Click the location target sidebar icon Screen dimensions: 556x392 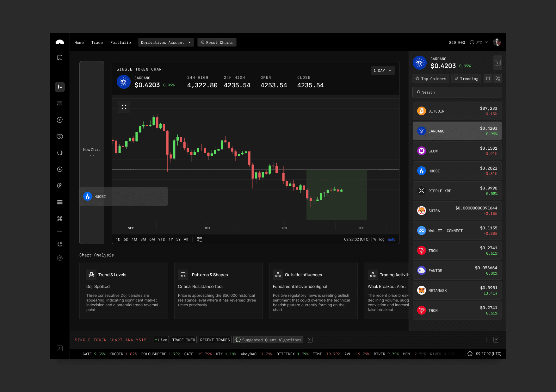coord(60,186)
